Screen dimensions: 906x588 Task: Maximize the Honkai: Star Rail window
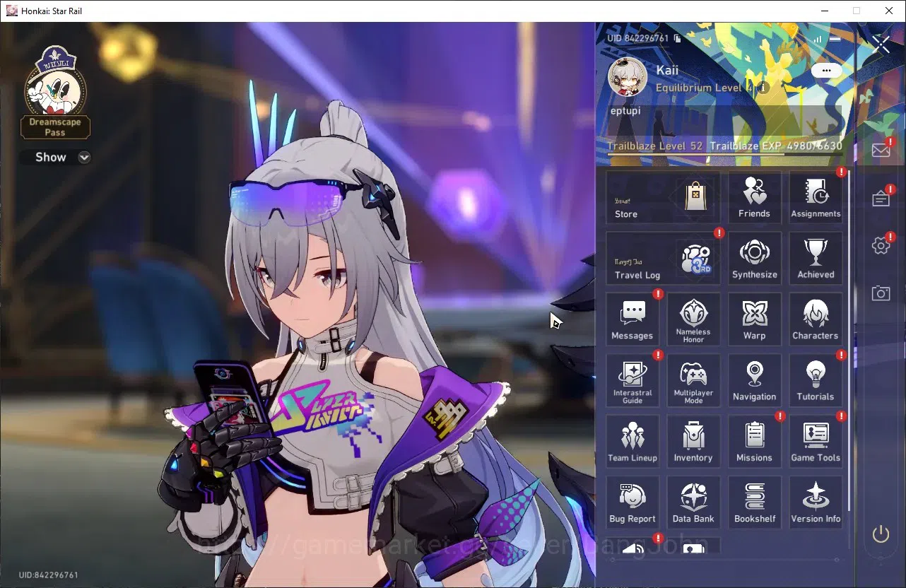tap(857, 11)
